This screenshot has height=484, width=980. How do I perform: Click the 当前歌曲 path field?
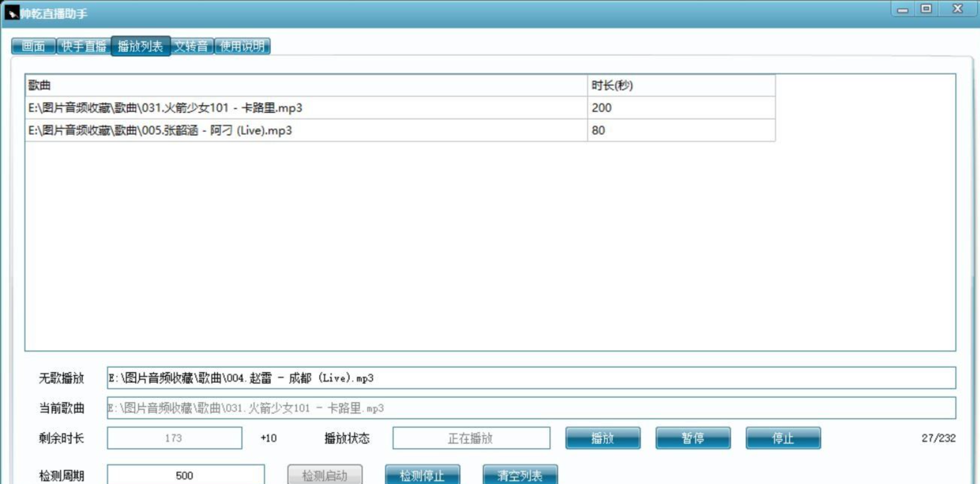click(x=531, y=408)
